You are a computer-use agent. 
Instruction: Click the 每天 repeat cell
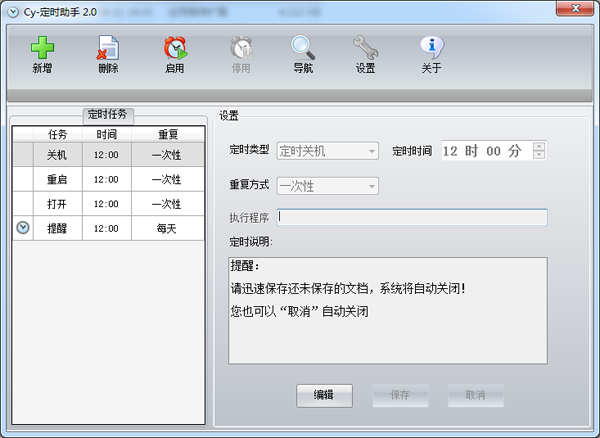click(168, 228)
